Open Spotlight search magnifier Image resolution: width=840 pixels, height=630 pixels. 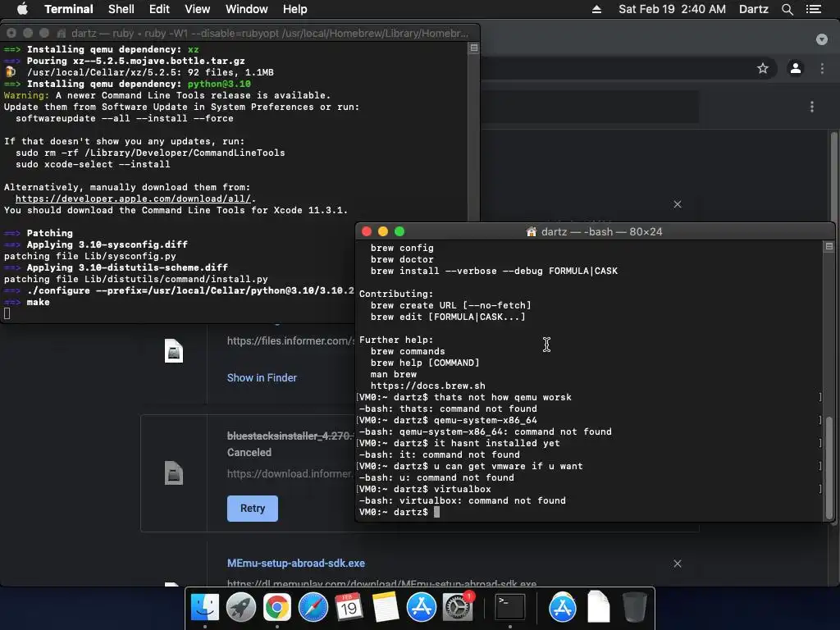point(787,9)
